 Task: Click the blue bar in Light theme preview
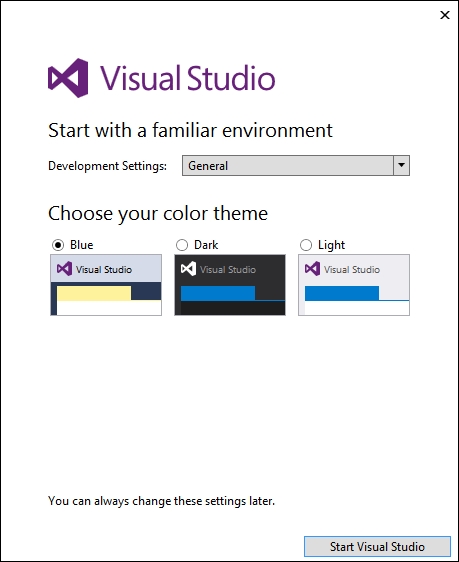[x=342, y=293]
